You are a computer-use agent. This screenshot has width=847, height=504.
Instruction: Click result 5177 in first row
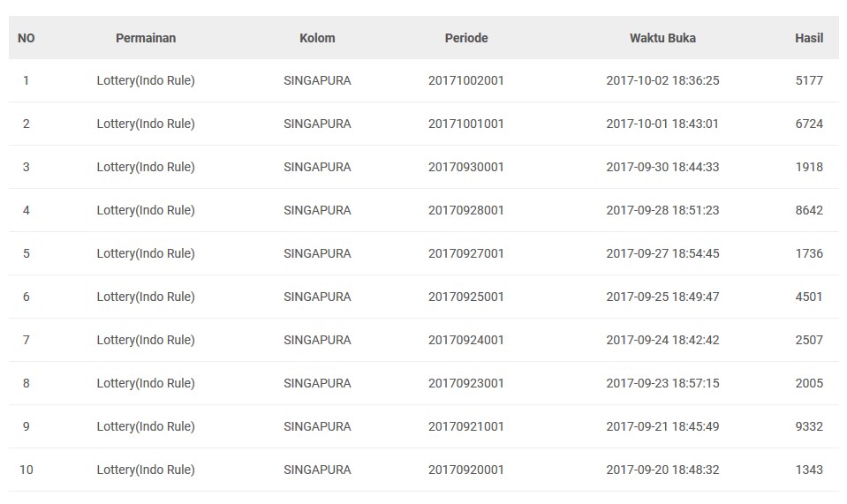809,80
